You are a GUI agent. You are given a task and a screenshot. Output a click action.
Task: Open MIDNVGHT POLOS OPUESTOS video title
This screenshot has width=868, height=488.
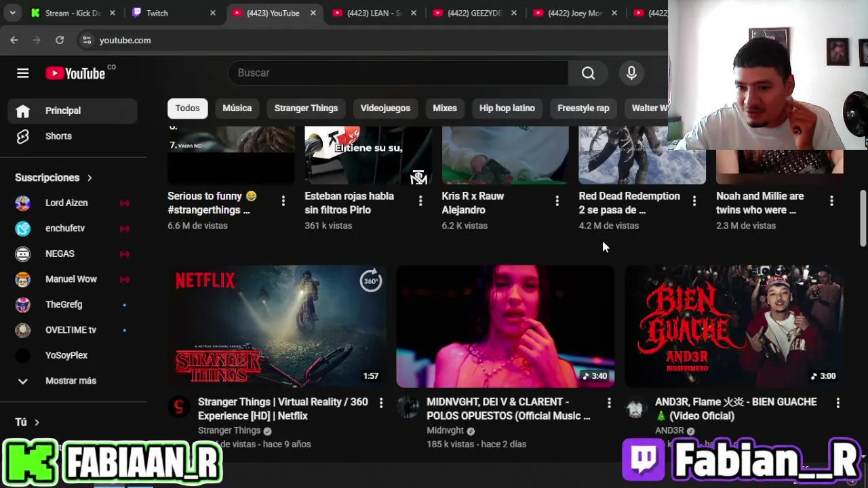pos(509,409)
